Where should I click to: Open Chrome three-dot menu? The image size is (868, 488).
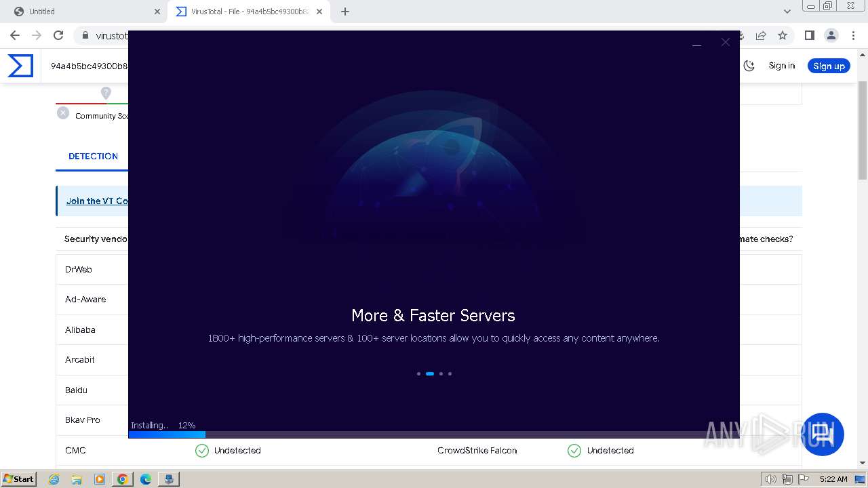pyautogui.click(x=853, y=35)
